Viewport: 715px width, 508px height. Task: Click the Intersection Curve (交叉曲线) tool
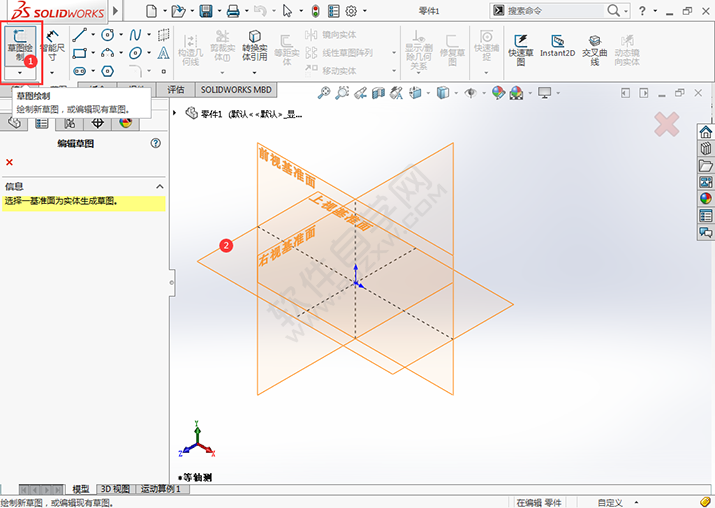[x=595, y=50]
